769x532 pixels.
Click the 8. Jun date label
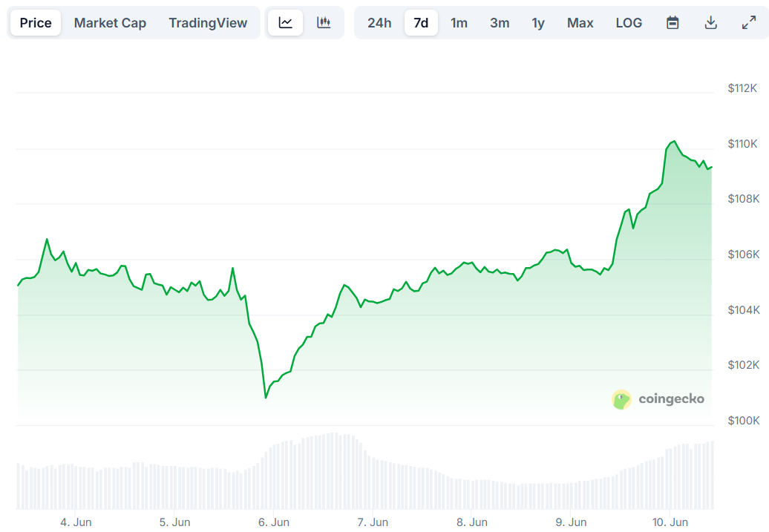click(472, 522)
